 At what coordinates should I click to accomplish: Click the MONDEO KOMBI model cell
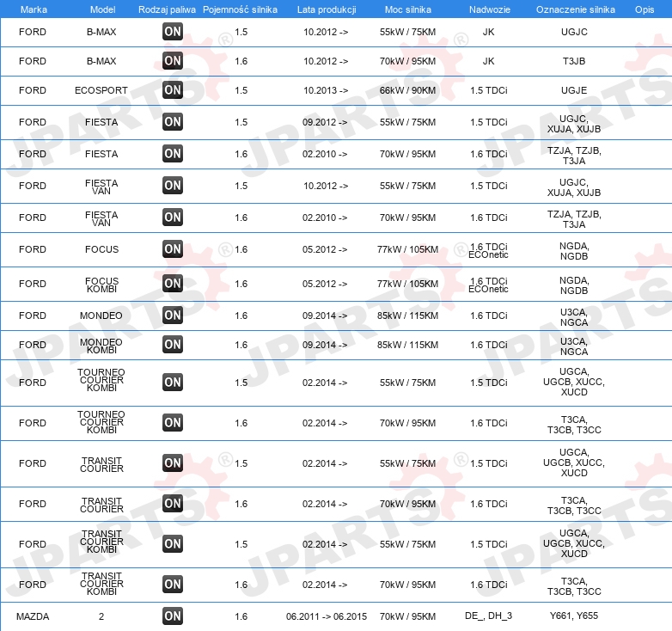pyautogui.click(x=101, y=346)
